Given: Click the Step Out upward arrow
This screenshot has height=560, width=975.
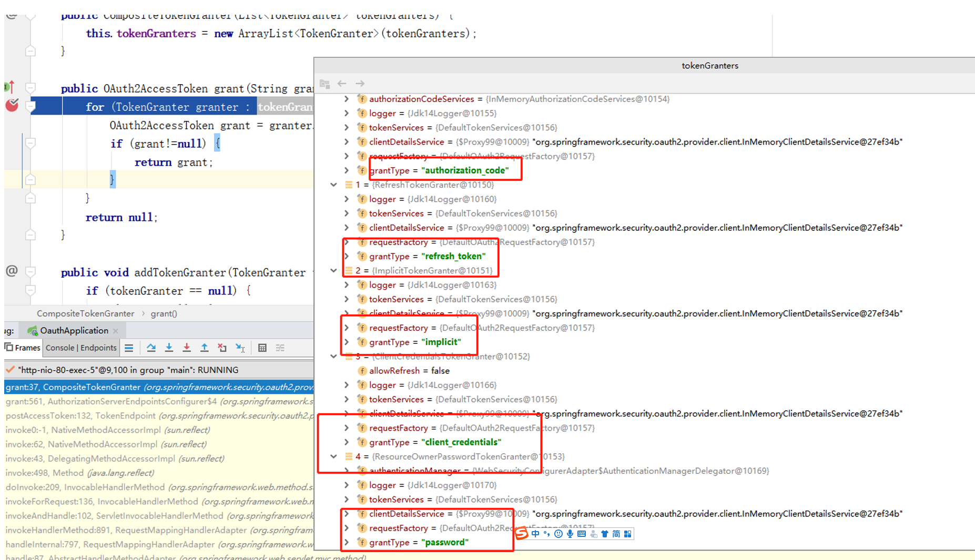Looking at the screenshot, I should point(204,348).
